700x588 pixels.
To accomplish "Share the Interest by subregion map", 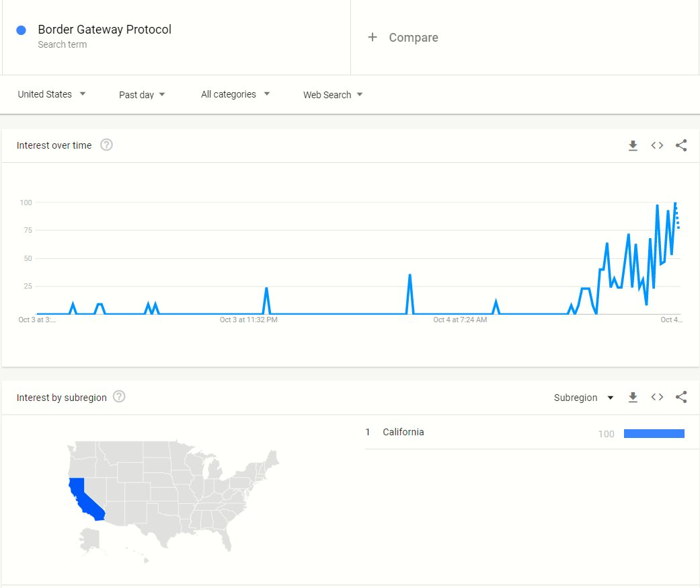I will pos(680,397).
